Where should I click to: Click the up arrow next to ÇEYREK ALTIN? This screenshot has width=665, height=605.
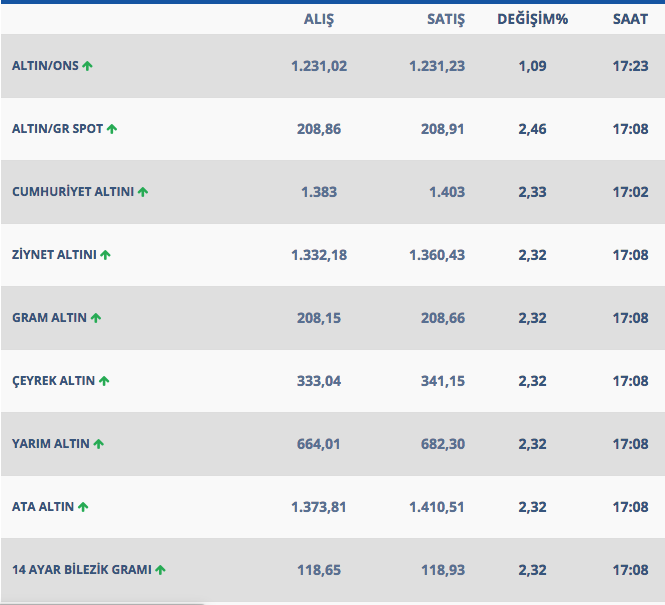[x=104, y=381]
